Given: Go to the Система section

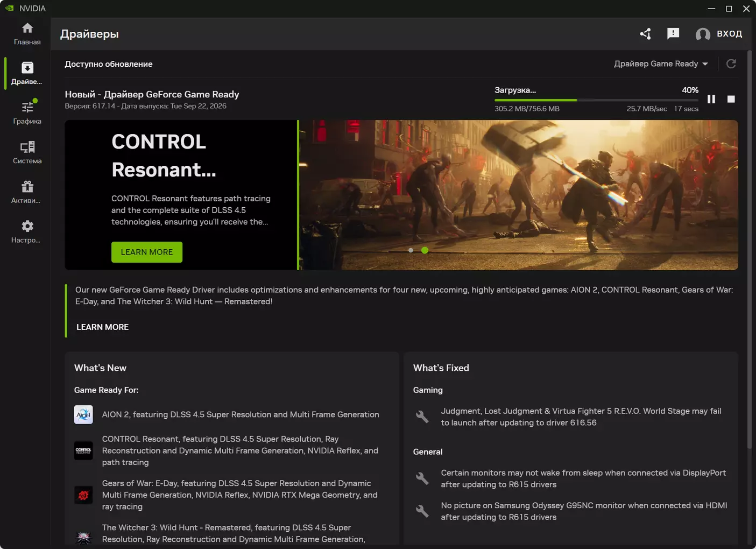Looking at the screenshot, I should [27, 153].
